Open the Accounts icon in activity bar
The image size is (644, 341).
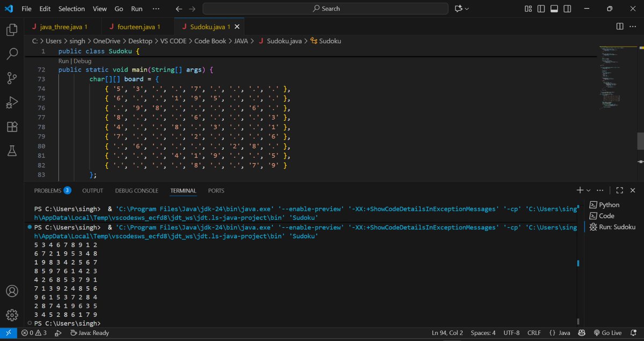[12, 292]
